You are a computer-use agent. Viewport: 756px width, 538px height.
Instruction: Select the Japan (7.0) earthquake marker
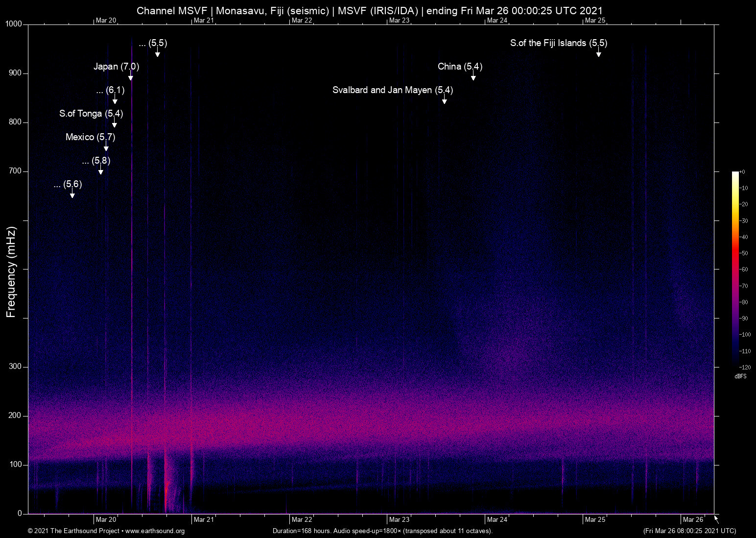tap(117, 66)
